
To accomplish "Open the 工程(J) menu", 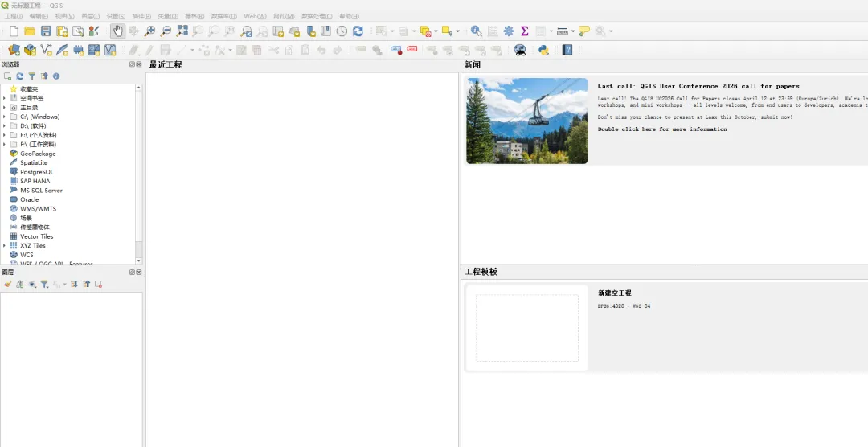I will (x=14, y=16).
